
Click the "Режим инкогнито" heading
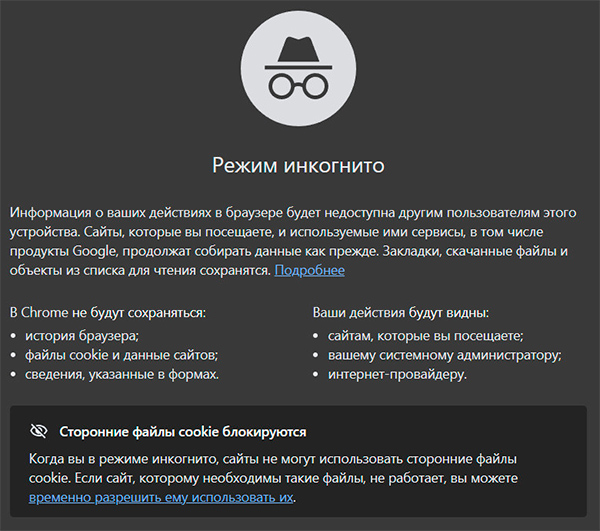tap(298, 165)
